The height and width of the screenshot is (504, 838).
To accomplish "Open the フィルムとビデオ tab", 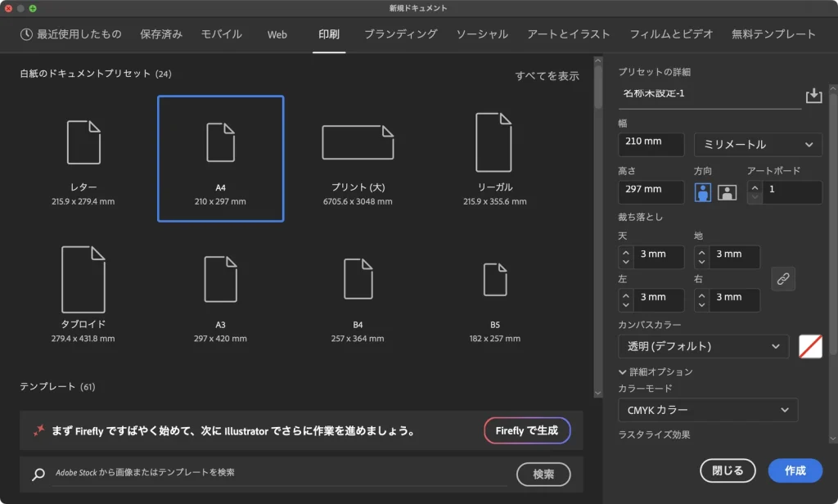I will click(671, 34).
